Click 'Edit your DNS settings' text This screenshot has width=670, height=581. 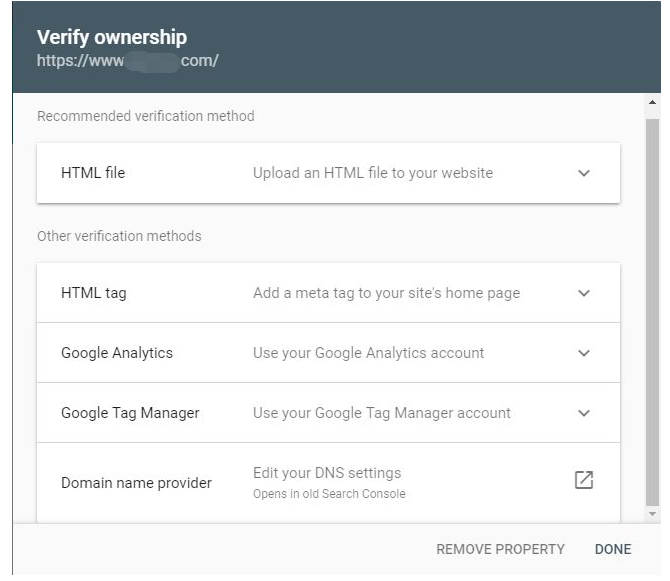[x=327, y=473]
